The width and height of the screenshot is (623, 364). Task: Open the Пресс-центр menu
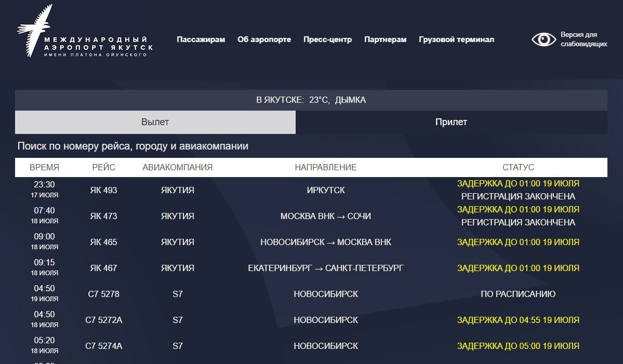tap(327, 39)
